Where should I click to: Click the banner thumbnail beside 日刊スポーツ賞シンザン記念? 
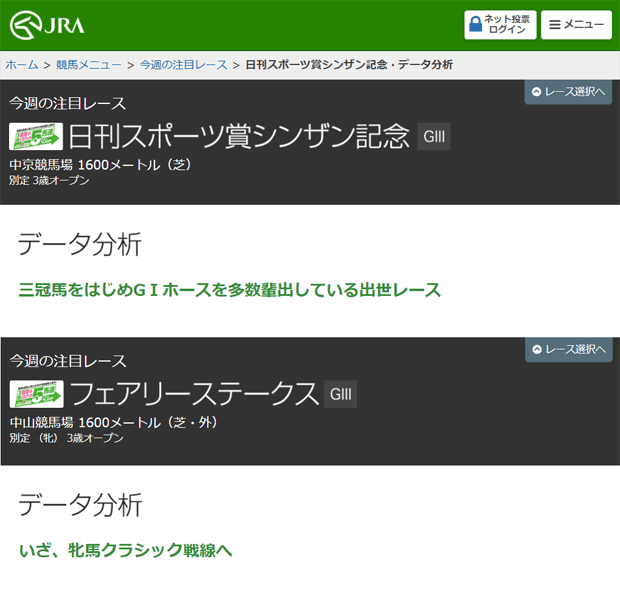tap(36, 136)
